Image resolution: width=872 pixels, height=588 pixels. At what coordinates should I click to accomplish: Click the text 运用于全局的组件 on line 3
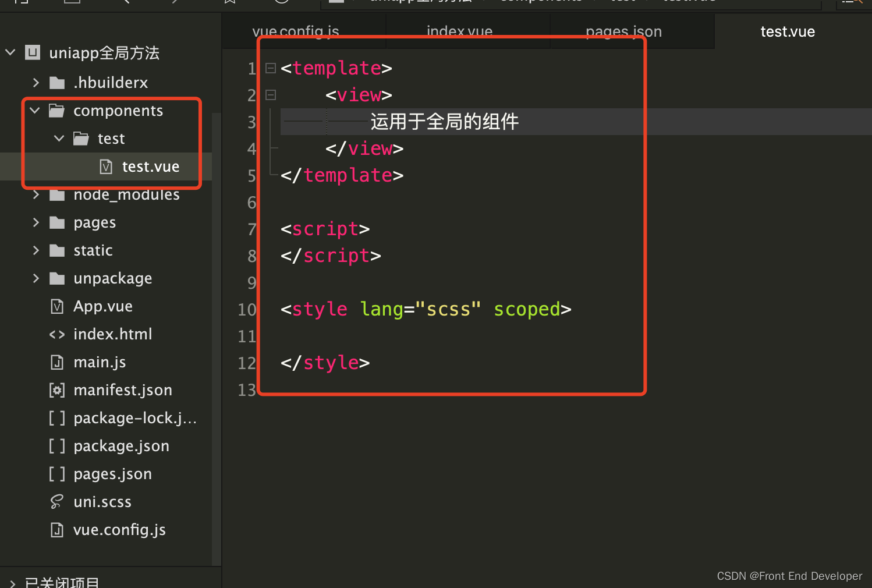pyautogui.click(x=444, y=122)
